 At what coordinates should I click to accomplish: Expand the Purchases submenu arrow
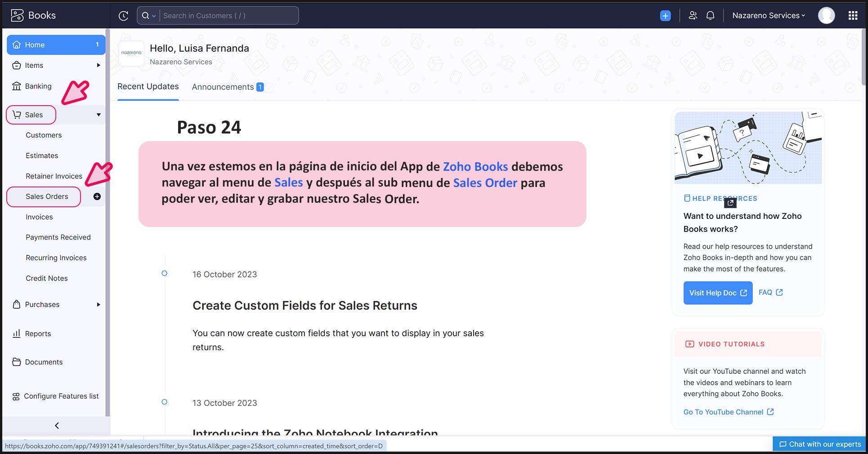coord(98,304)
